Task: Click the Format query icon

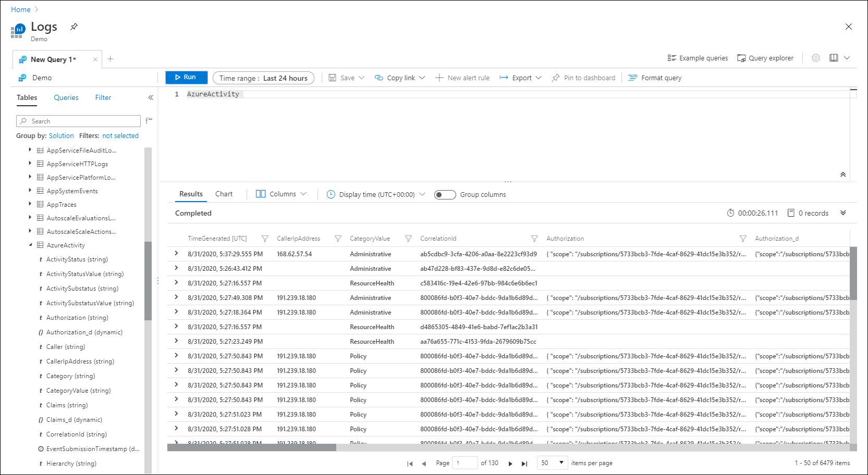Action: coord(632,78)
